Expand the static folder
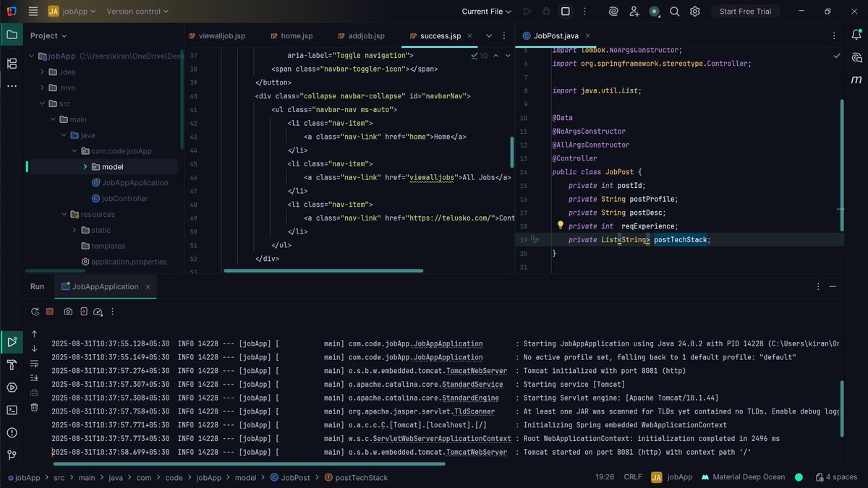Viewport: 868px width, 488px height. point(75,230)
